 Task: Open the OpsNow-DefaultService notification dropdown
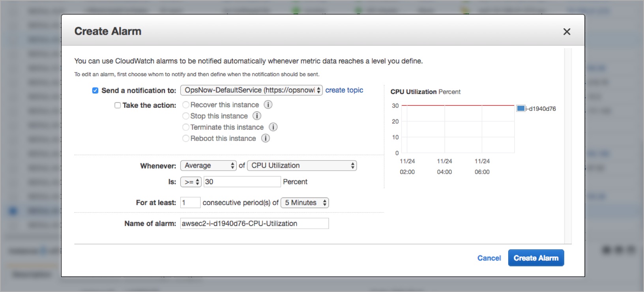pos(251,90)
